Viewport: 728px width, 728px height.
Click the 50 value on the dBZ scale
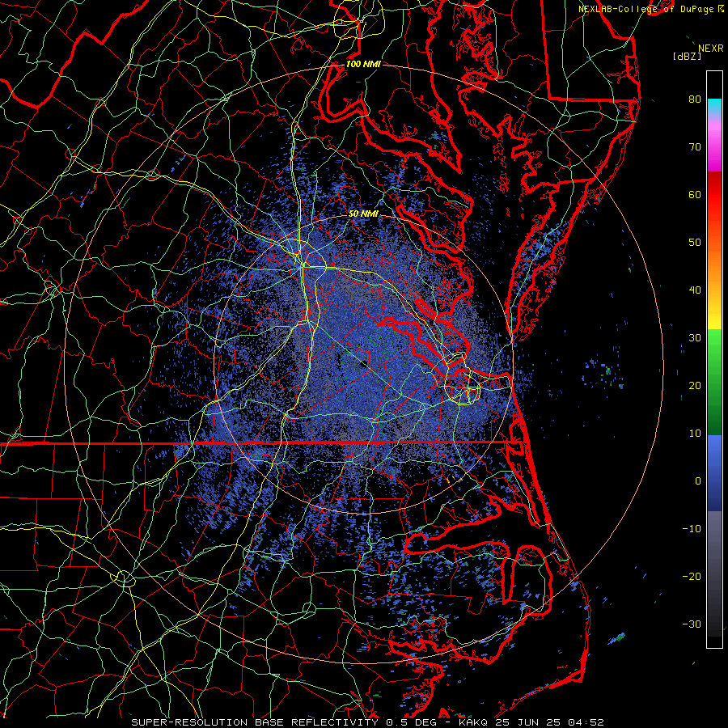(x=695, y=243)
